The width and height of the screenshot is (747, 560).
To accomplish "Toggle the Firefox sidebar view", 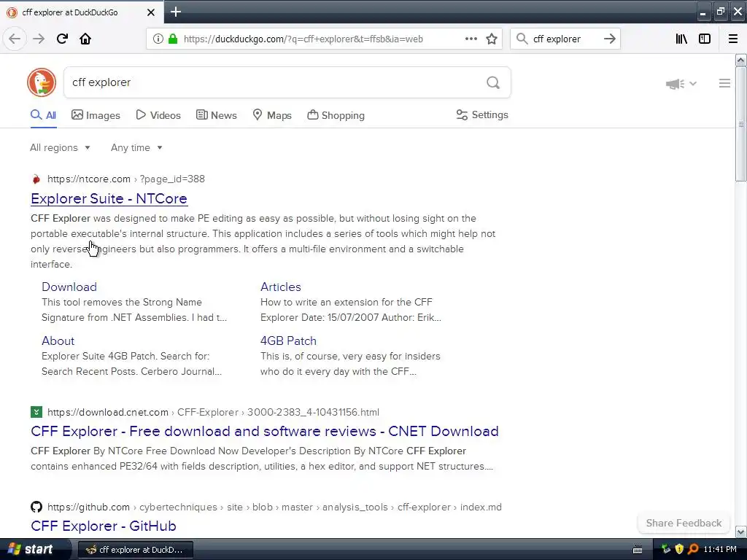I will [x=705, y=39].
